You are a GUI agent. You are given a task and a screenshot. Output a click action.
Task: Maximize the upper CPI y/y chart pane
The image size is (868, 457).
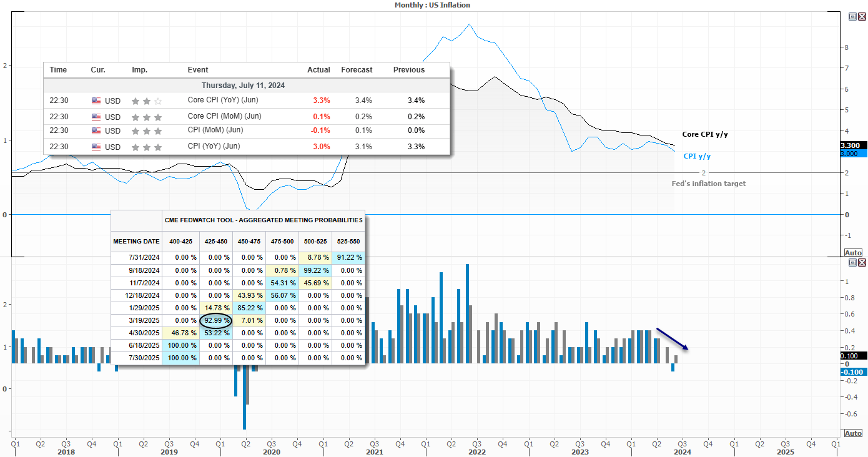tap(853, 17)
